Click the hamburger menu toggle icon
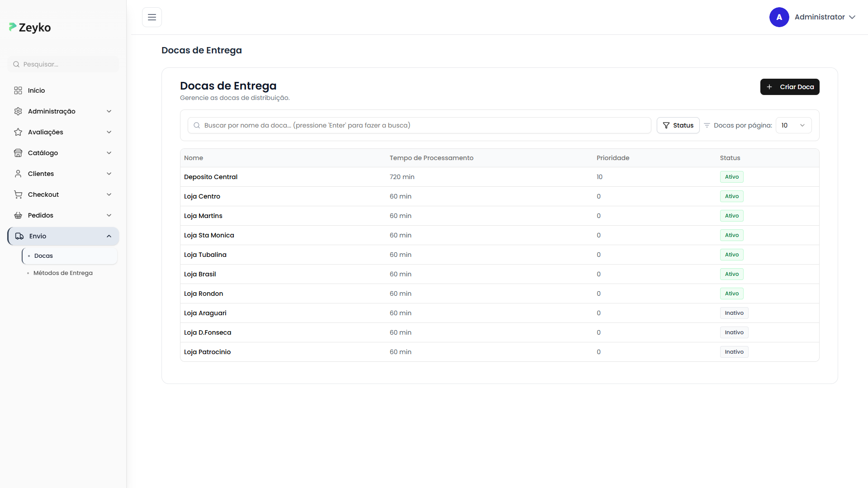Screen dimensions: 868x488 (152, 17)
